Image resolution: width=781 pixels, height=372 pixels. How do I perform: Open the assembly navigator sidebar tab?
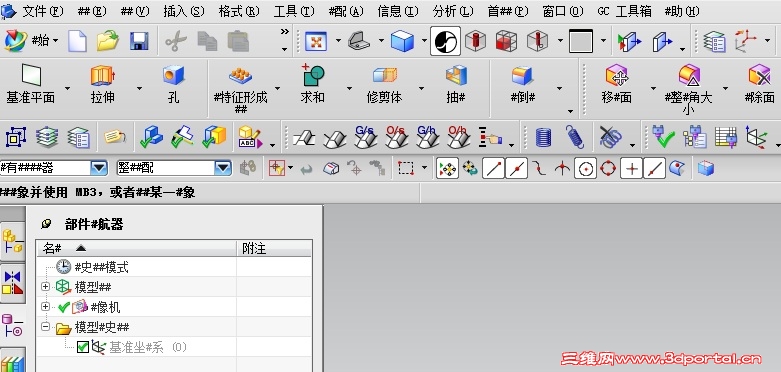pyautogui.click(x=12, y=242)
